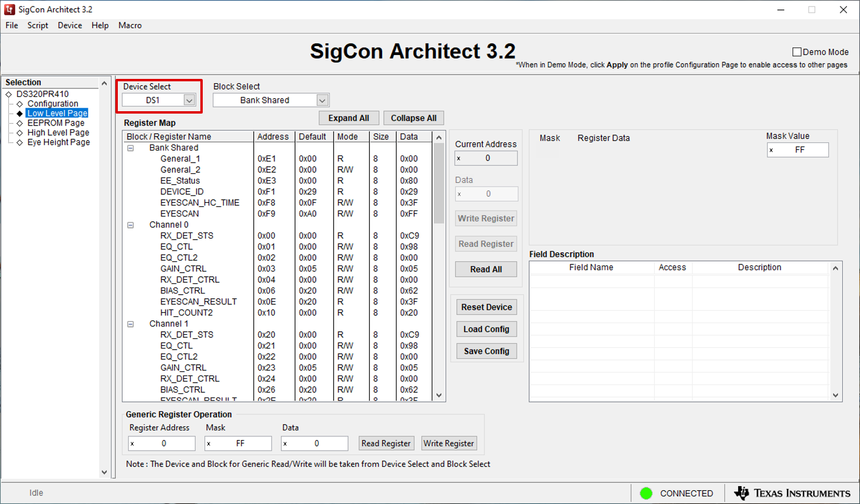Click the Read All button

[x=486, y=269]
